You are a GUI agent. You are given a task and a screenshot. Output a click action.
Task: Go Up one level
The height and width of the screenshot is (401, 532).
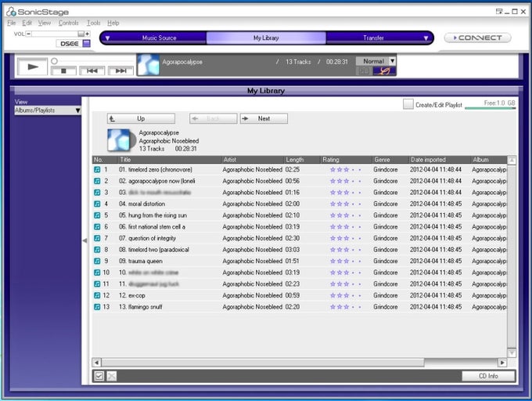(x=141, y=118)
